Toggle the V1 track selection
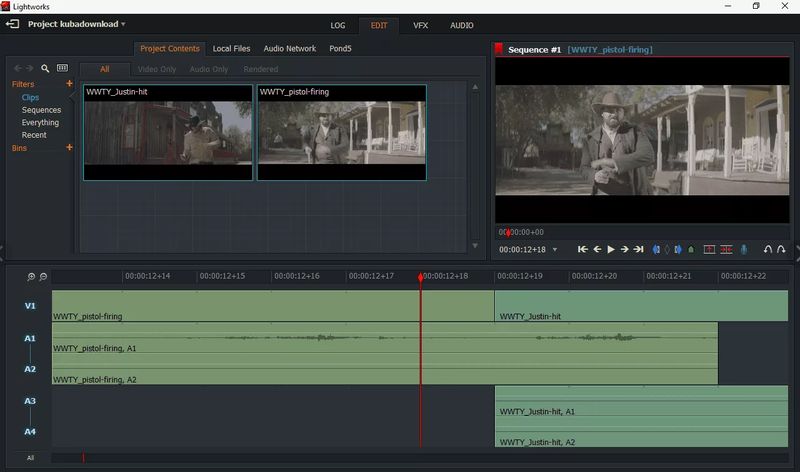 [30, 306]
